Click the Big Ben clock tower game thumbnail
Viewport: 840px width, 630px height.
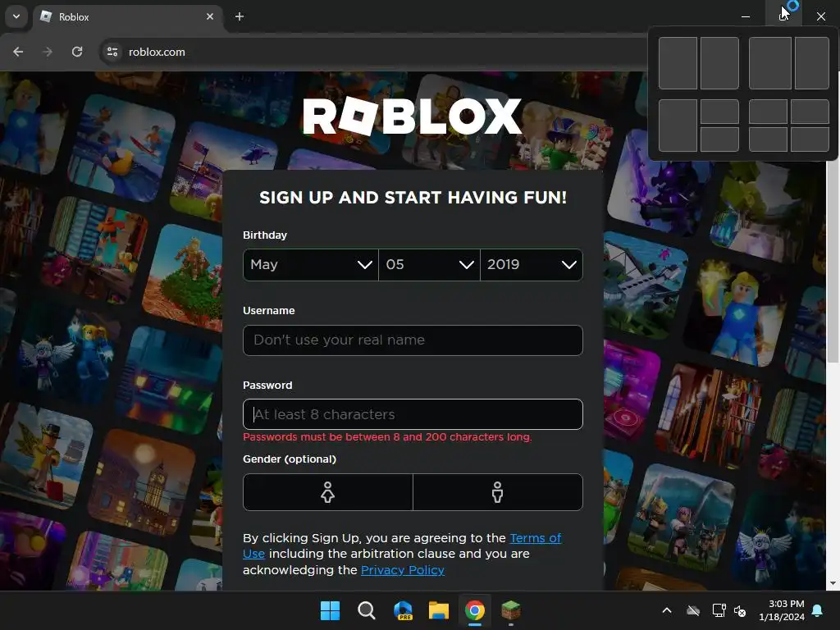point(142,482)
